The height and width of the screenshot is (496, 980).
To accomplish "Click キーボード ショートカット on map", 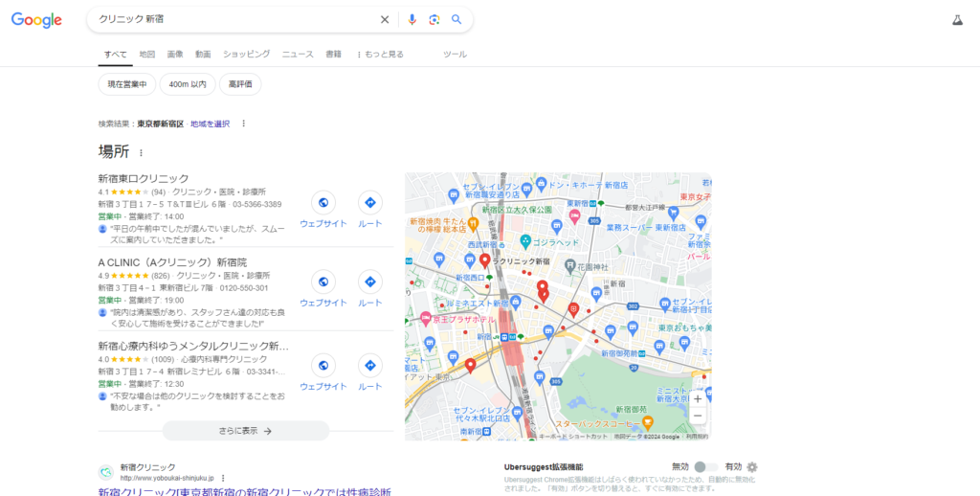I will [x=572, y=437].
